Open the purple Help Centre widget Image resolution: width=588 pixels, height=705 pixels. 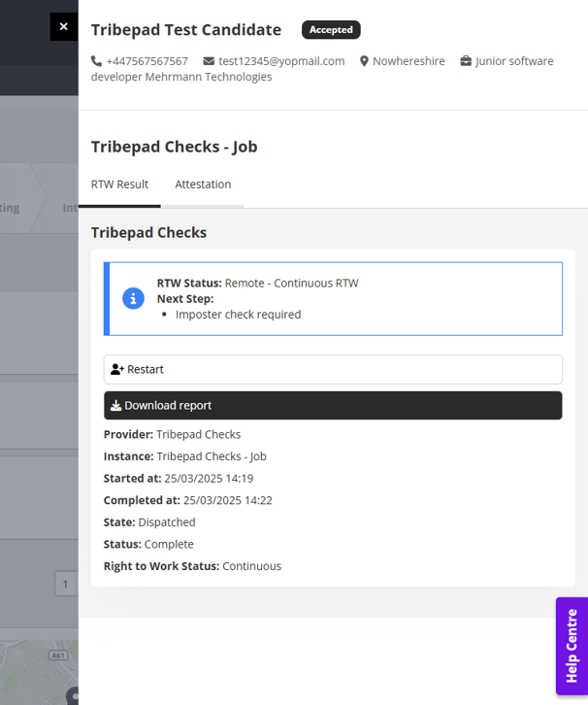pyautogui.click(x=572, y=646)
